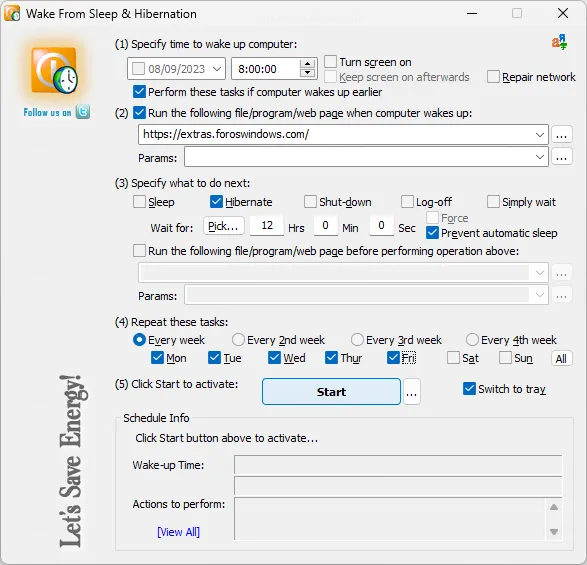Viewport: 587px width, 565px height.
Task: Decrease wake-up time with down arrow
Action: click(307, 73)
